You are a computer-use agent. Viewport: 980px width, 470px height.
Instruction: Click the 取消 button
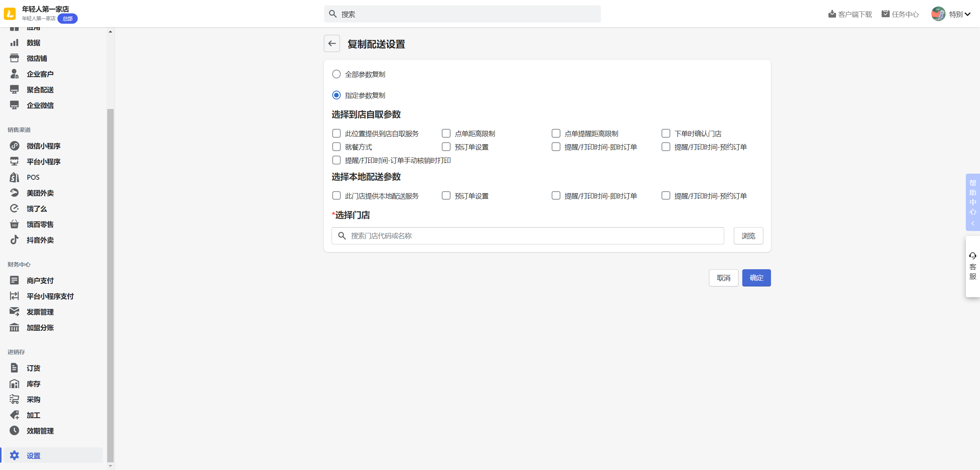(723, 278)
